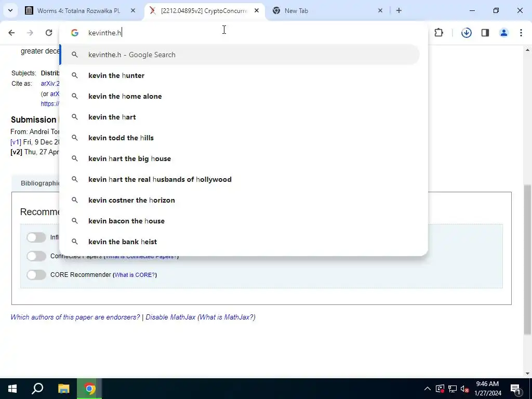Screen dimensions: 532x399
Task: Click Chrome icon in the taskbar
Action: (89, 389)
